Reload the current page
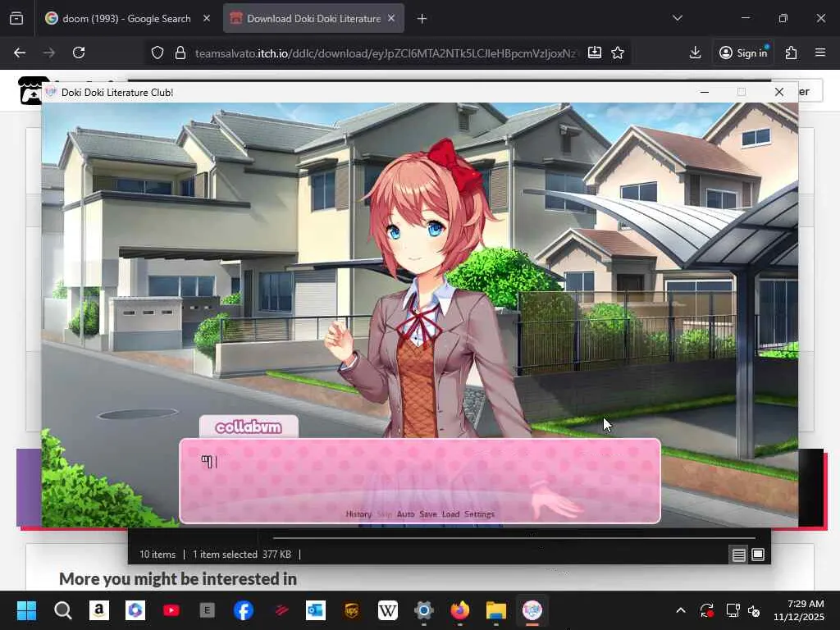 click(79, 52)
